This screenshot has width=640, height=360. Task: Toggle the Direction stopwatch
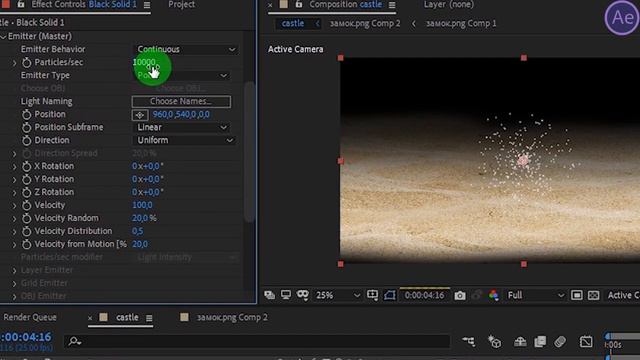click(27, 141)
